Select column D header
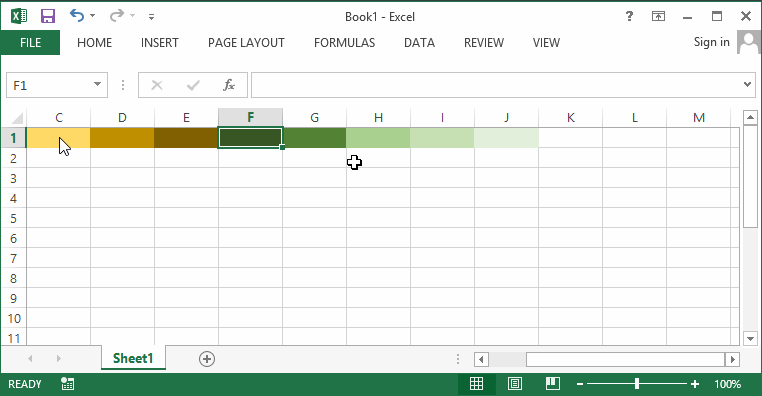 coord(122,118)
